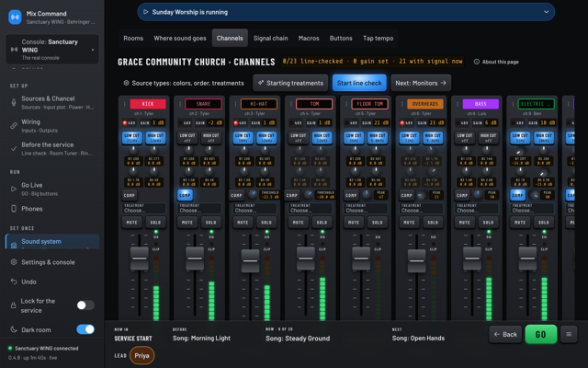588x368 pixels.
Task: Click the phone icon beside Phones
Action: pos(14,209)
